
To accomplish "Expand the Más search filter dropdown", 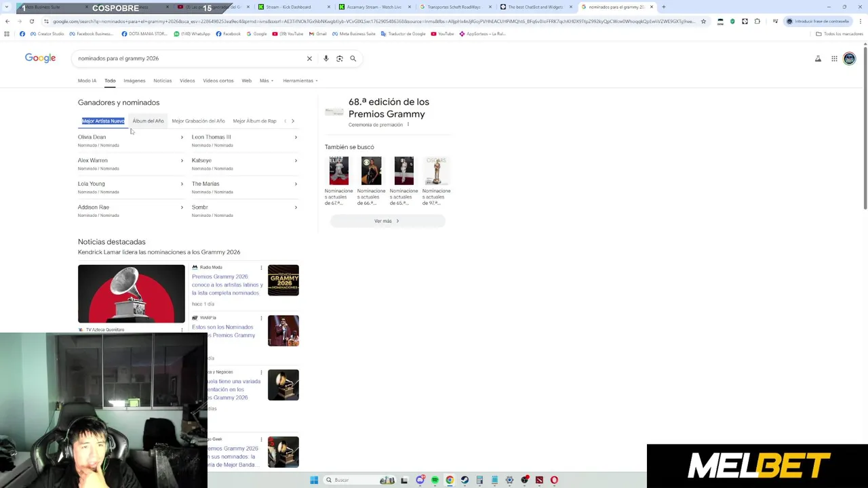I will 267,81.
